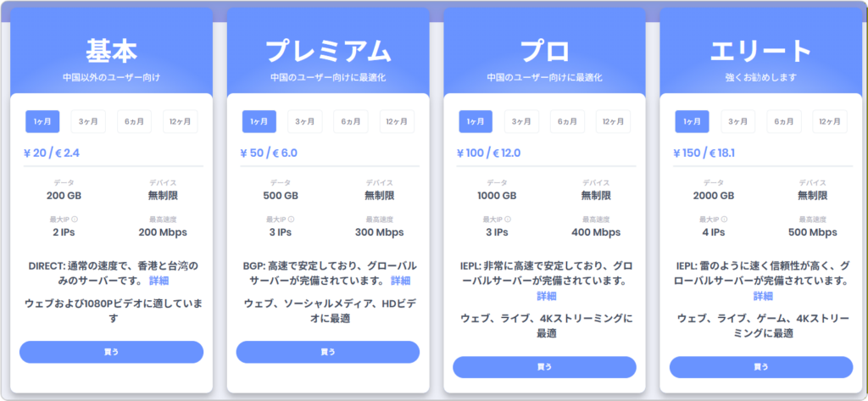Select 3ヶ月 period for 基本 plan
Image resolution: width=868 pixels, height=401 pixels.
pyautogui.click(x=88, y=121)
